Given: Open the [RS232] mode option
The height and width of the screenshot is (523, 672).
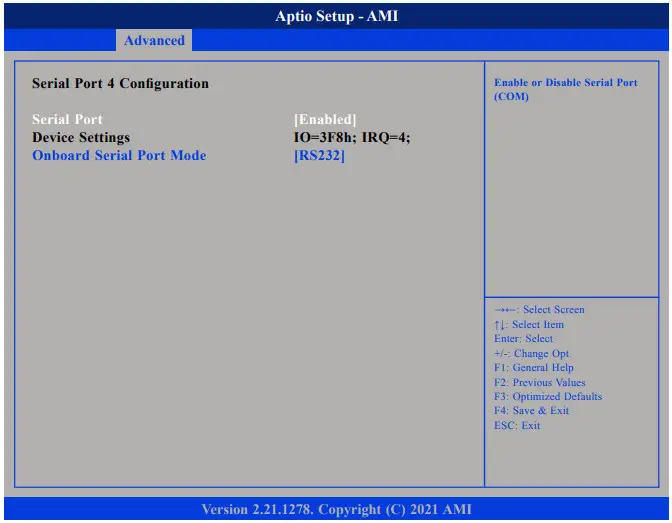Looking at the screenshot, I should coord(319,155).
